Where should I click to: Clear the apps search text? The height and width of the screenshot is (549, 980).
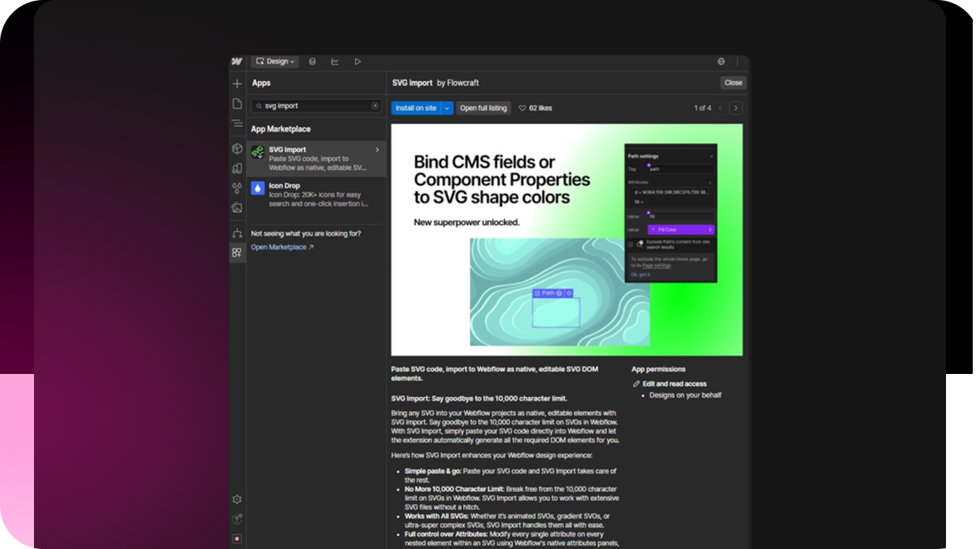point(375,106)
